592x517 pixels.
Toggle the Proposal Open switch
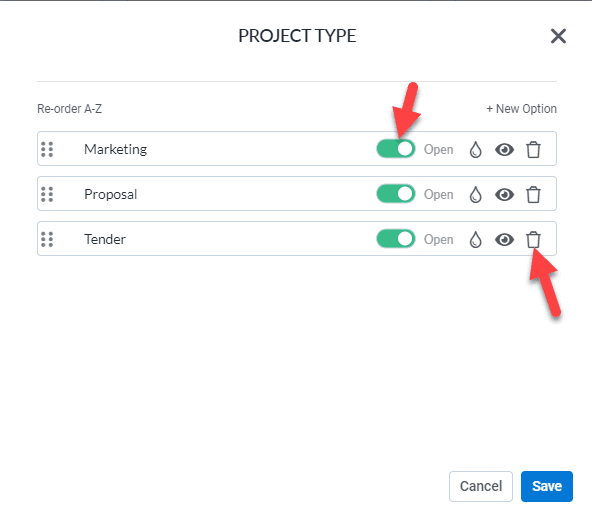coord(396,194)
